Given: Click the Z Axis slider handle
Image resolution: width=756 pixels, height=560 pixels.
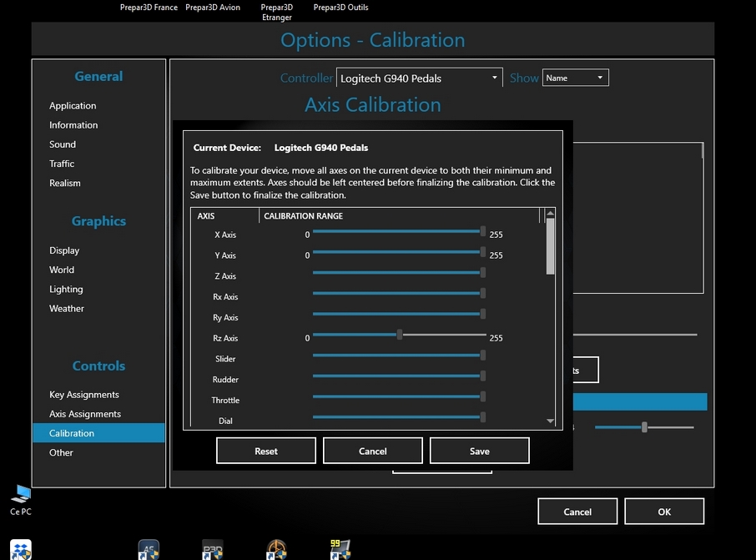Looking at the screenshot, I should coord(482,273).
